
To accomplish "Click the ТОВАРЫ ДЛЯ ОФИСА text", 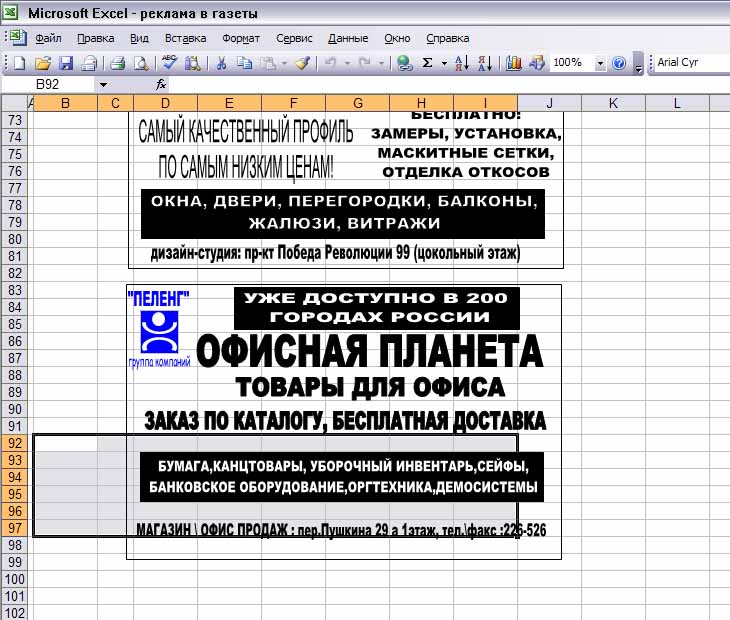I will tap(370, 387).
